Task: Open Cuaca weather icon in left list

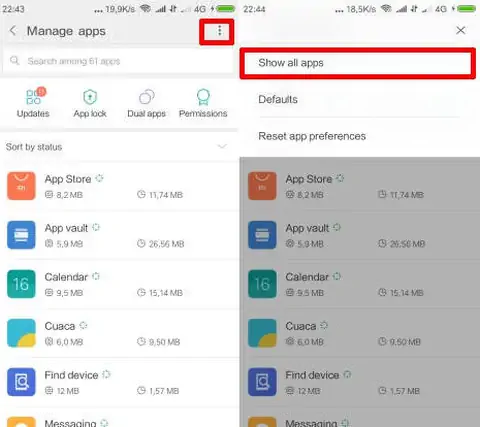Action: click(x=21, y=333)
